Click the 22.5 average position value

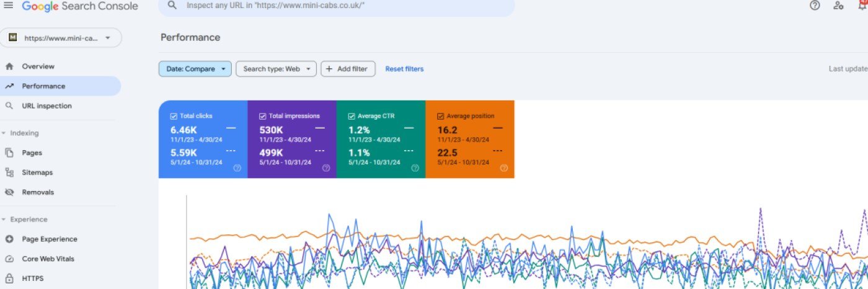tap(448, 153)
